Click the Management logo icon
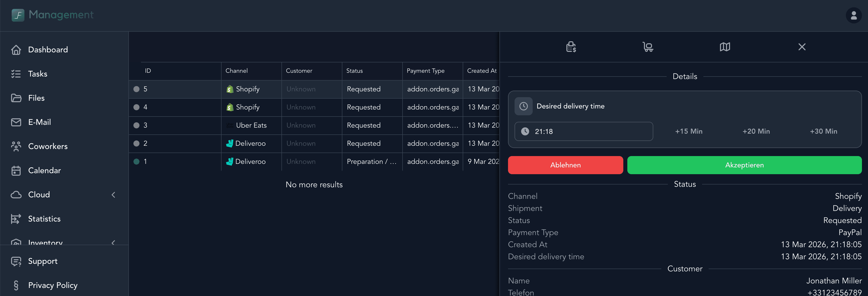 point(18,15)
